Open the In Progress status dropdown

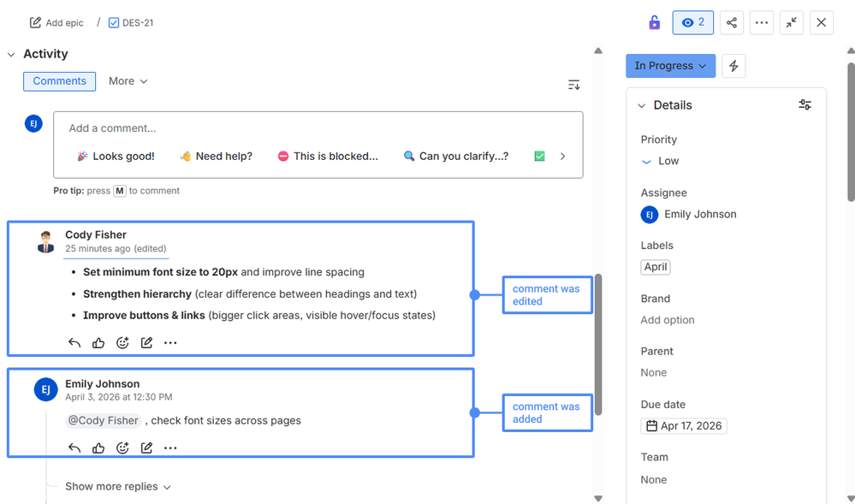(670, 65)
